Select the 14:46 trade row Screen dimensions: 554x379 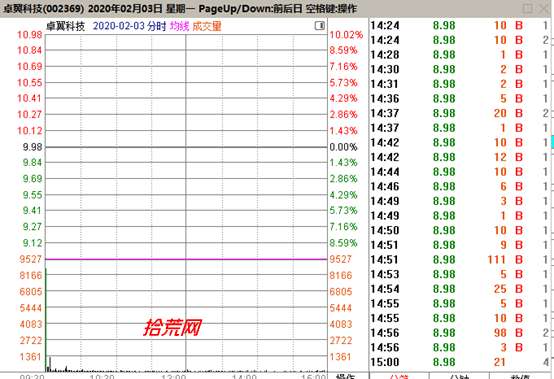460,186
